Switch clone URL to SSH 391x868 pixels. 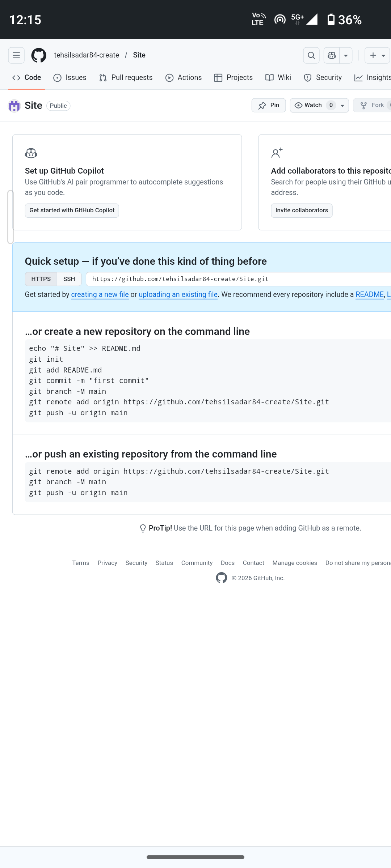(x=69, y=279)
